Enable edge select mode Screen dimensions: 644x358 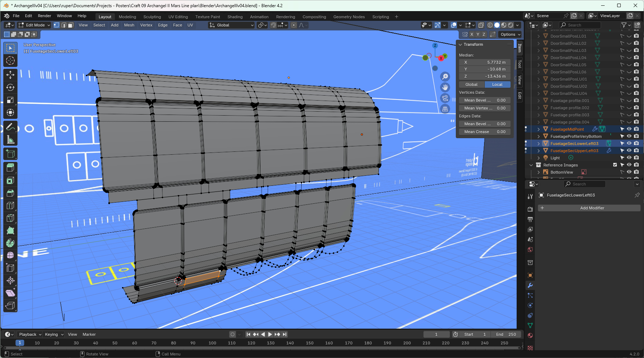[x=64, y=25]
